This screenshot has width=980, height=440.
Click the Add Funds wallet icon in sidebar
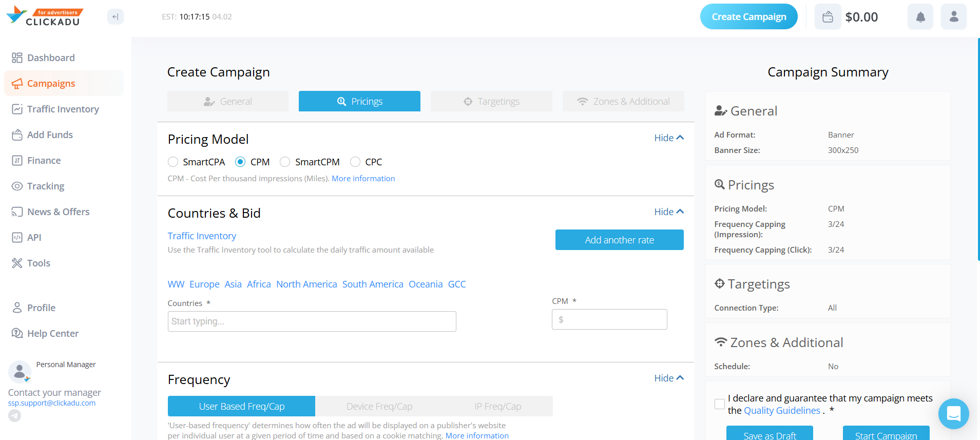[x=17, y=135]
